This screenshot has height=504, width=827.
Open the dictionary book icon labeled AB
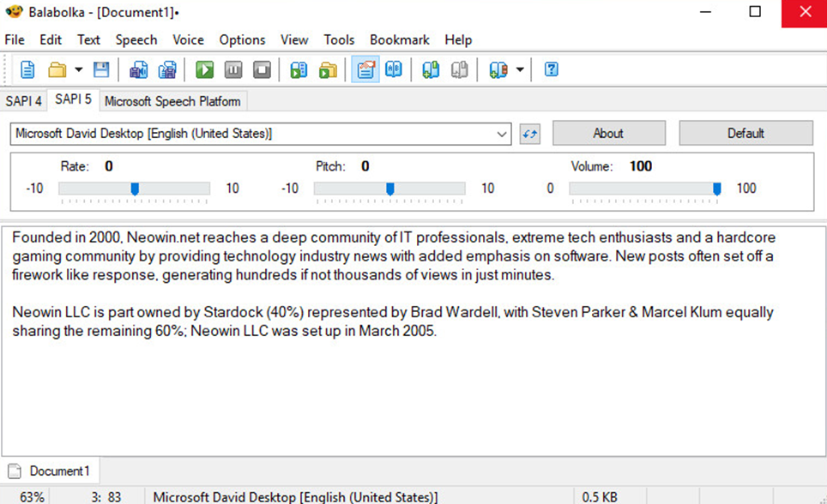(394, 69)
